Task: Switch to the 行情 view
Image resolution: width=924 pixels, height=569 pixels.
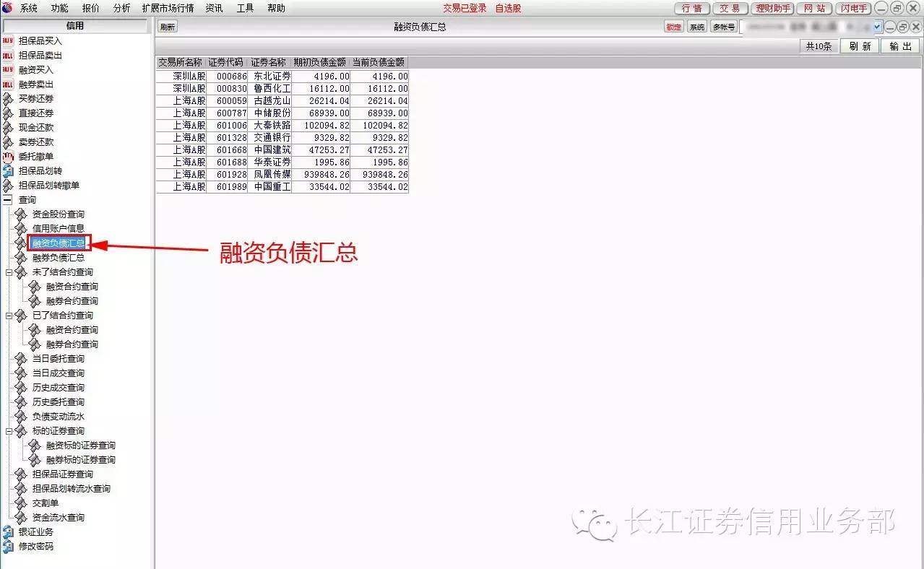Action: 691,8
